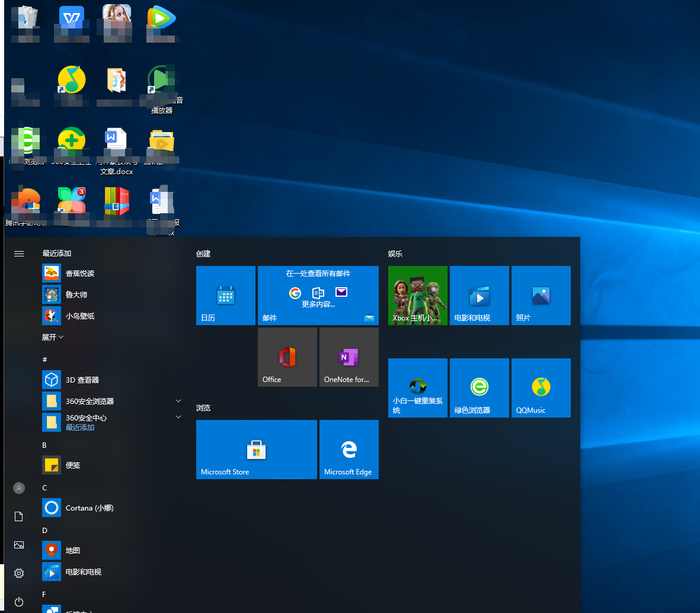Open the Calendar (日历) tile
Viewport: 700px width, 613px height.
(x=226, y=295)
